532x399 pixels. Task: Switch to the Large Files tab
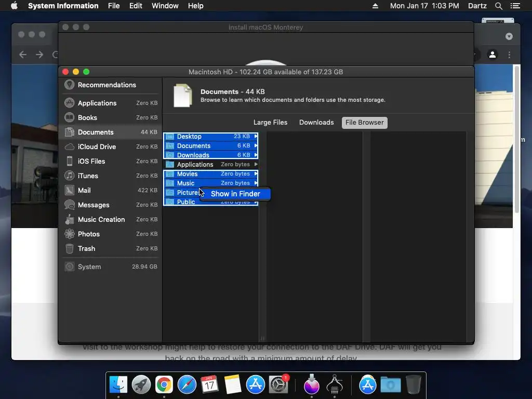click(x=270, y=123)
